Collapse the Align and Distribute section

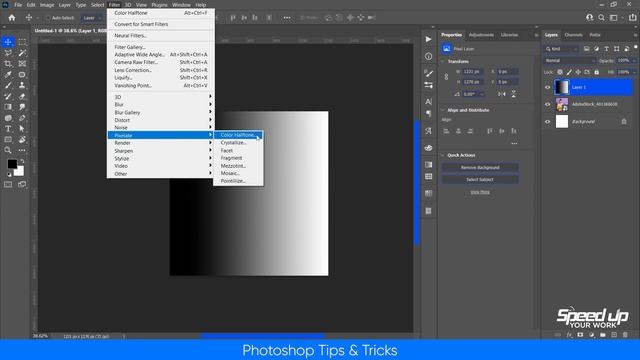443,110
